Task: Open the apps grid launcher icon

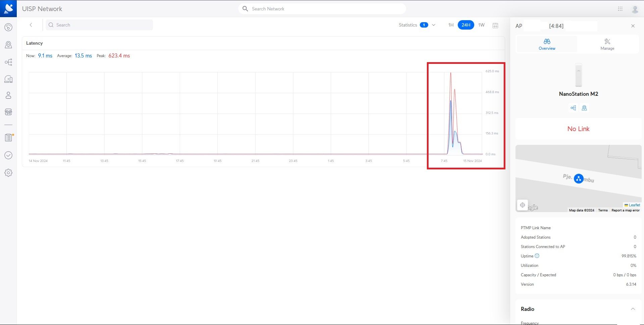Action: [x=620, y=9]
